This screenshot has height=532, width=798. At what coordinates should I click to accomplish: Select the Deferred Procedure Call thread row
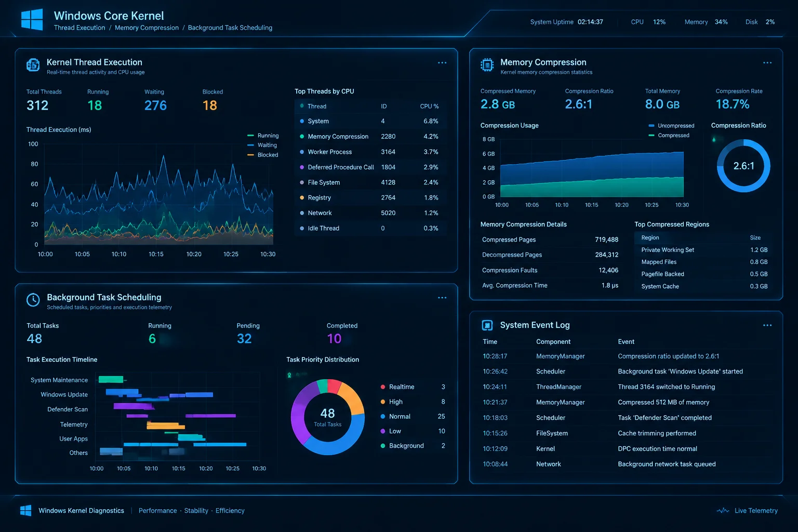point(370,167)
